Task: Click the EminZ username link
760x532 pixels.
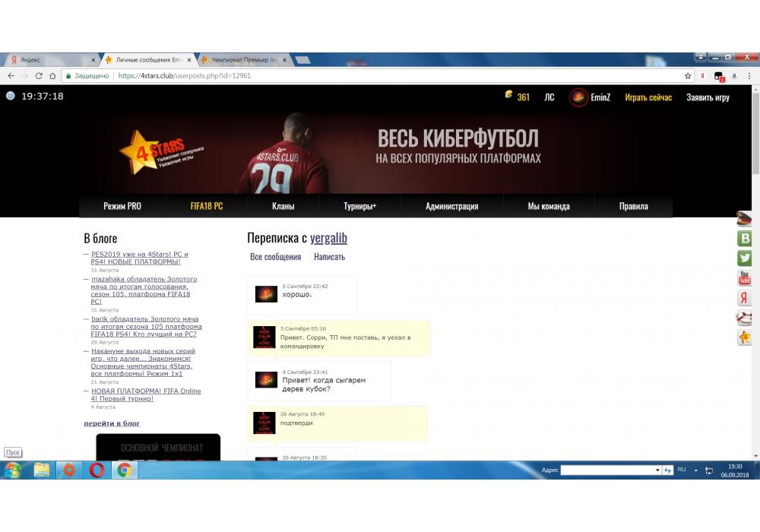Action: pos(600,97)
